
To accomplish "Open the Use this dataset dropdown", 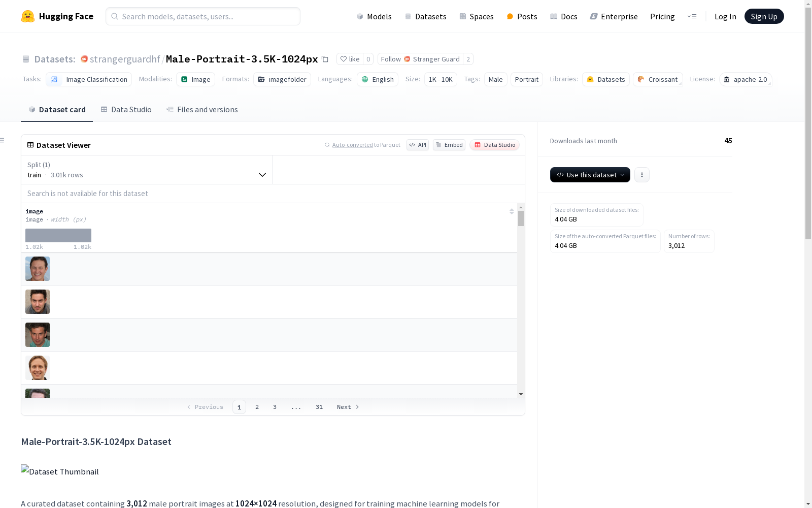I will tap(590, 175).
